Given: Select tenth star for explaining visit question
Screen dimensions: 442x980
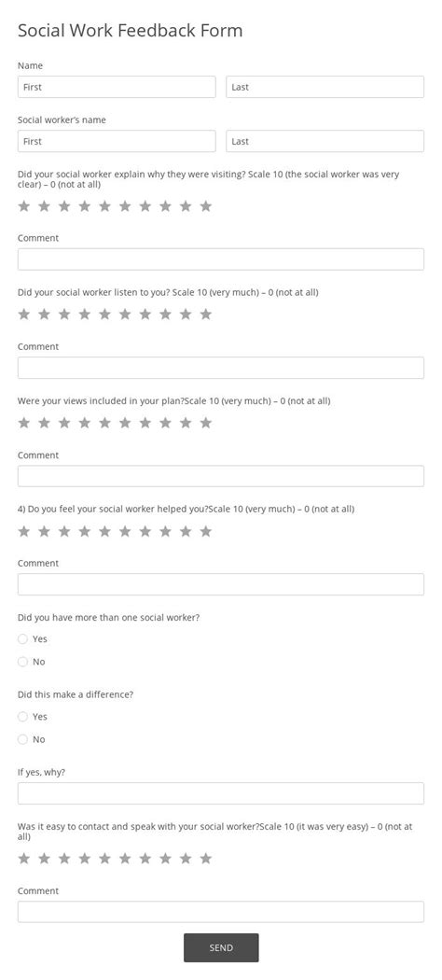Looking at the screenshot, I should (205, 206).
